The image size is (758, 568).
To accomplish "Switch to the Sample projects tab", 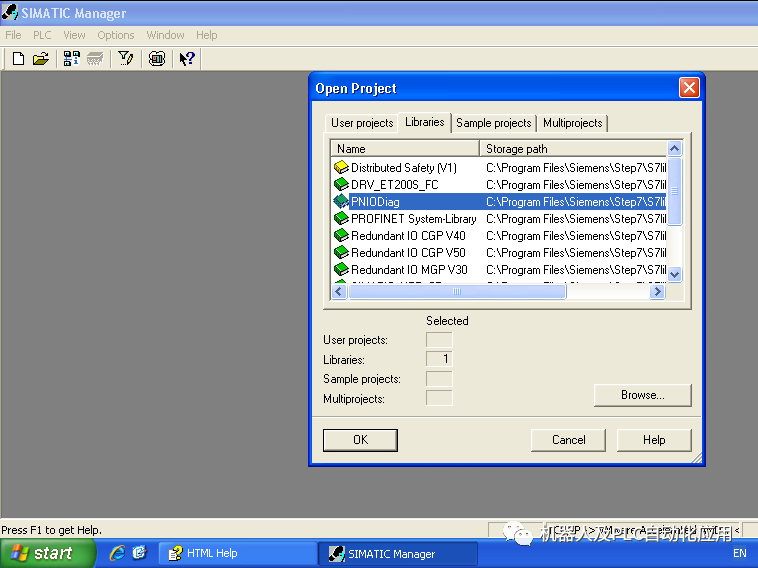I will pyautogui.click(x=494, y=123).
